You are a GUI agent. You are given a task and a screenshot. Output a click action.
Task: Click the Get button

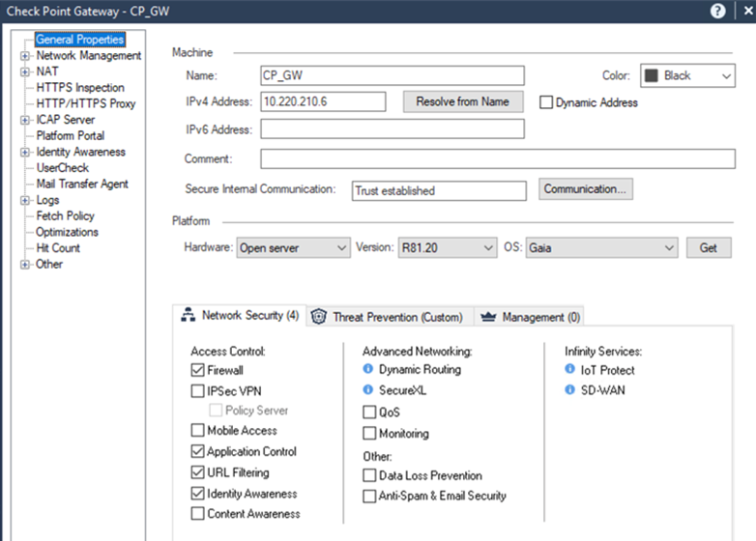(x=709, y=247)
